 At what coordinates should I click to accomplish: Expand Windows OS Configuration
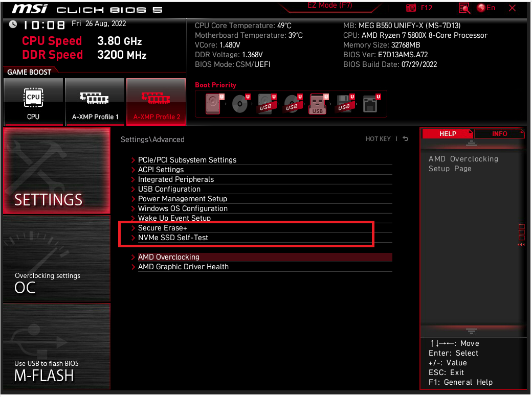click(261, 208)
